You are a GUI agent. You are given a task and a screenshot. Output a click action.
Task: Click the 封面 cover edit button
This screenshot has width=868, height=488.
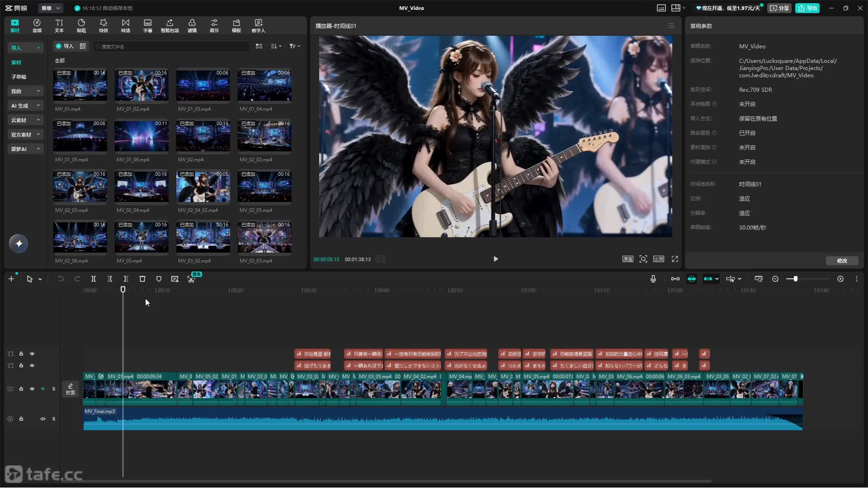click(x=71, y=389)
